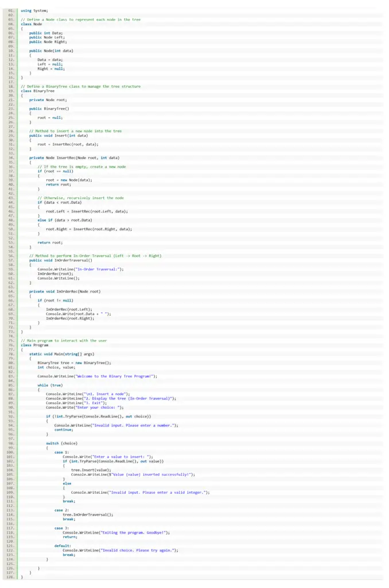Viewport: 389px width, 588px height.
Task: Click the WriteLine "In-Order Traversal:" statement
Action: [x=80, y=269]
